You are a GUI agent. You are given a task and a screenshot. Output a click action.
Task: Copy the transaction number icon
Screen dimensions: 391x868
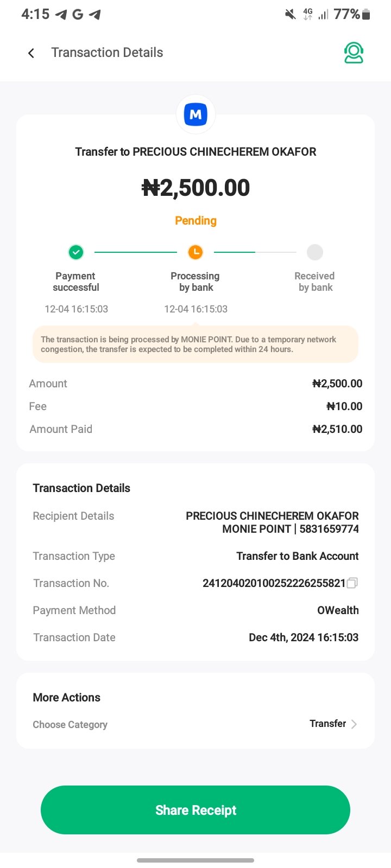coord(352,583)
